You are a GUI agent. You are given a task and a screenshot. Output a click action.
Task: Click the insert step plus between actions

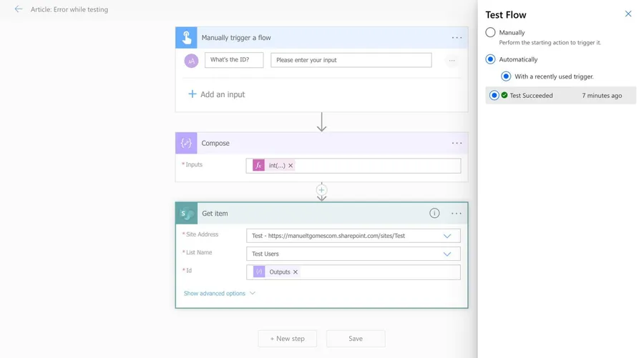click(x=321, y=190)
